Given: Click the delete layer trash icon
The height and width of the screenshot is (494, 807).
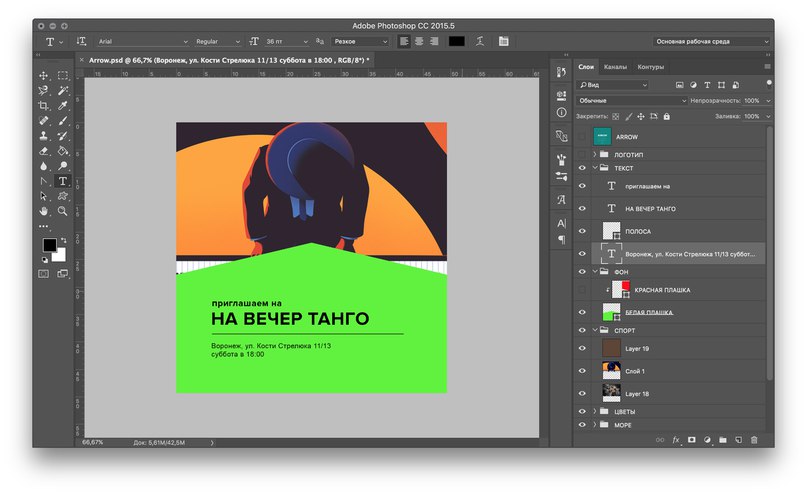Looking at the screenshot, I should 754,439.
